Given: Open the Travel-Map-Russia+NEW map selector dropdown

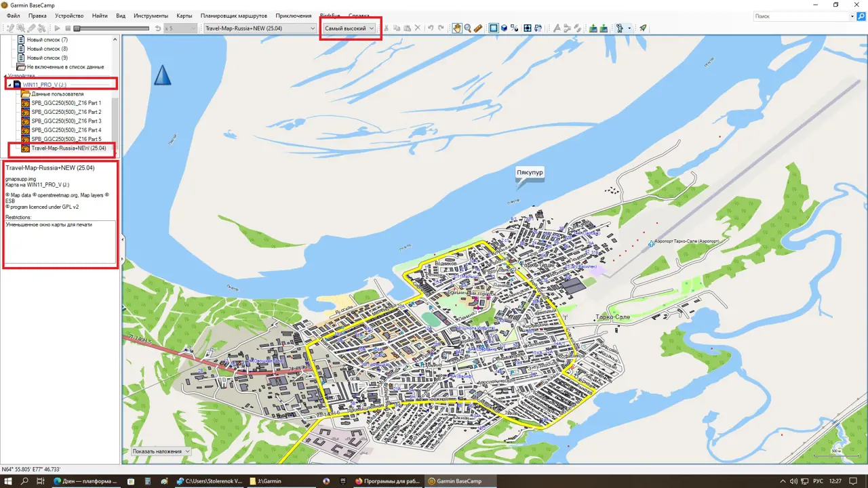Looking at the screenshot, I should point(260,28).
